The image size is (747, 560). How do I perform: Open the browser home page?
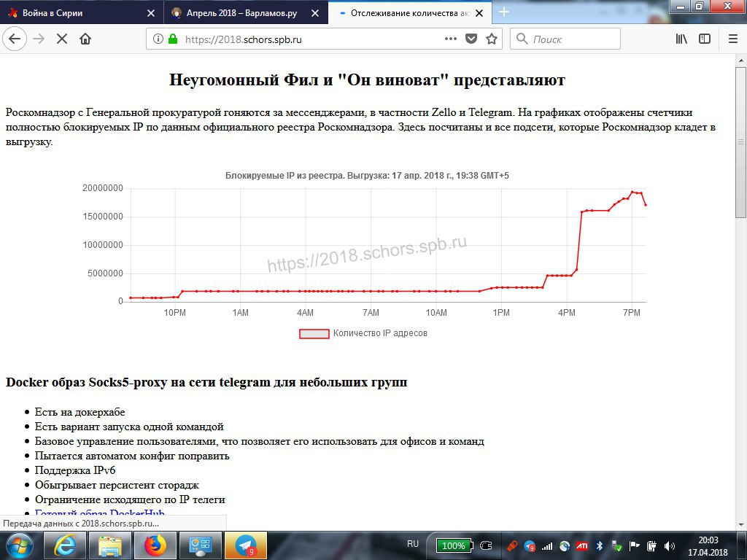tap(85, 39)
